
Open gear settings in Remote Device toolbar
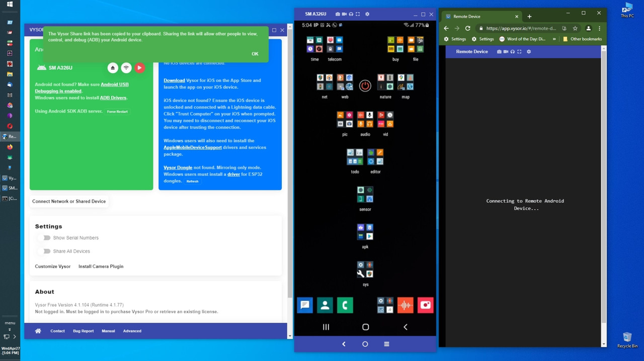pyautogui.click(x=529, y=51)
